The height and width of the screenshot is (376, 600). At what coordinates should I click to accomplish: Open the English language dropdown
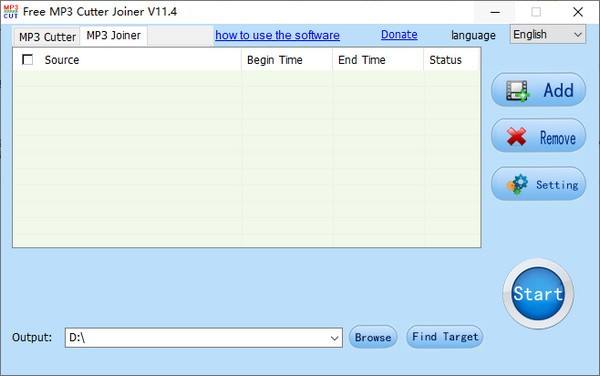click(x=547, y=34)
